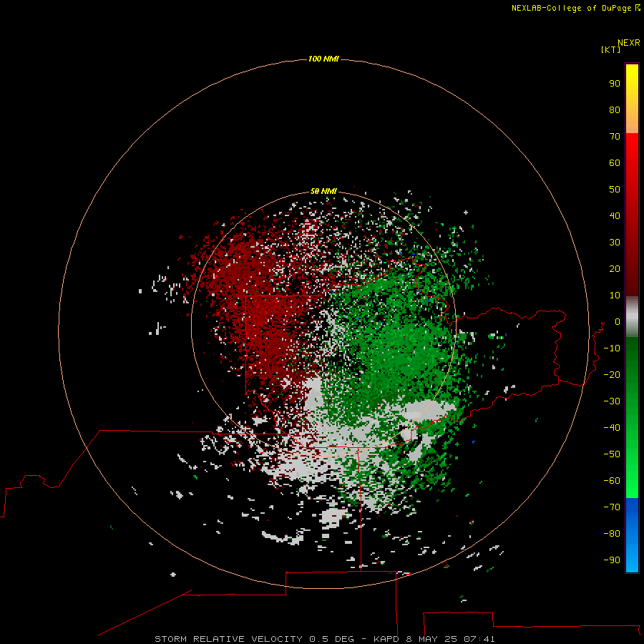Click the -90 value on velocity scale

pyautogui.click(x=612, y=560)
